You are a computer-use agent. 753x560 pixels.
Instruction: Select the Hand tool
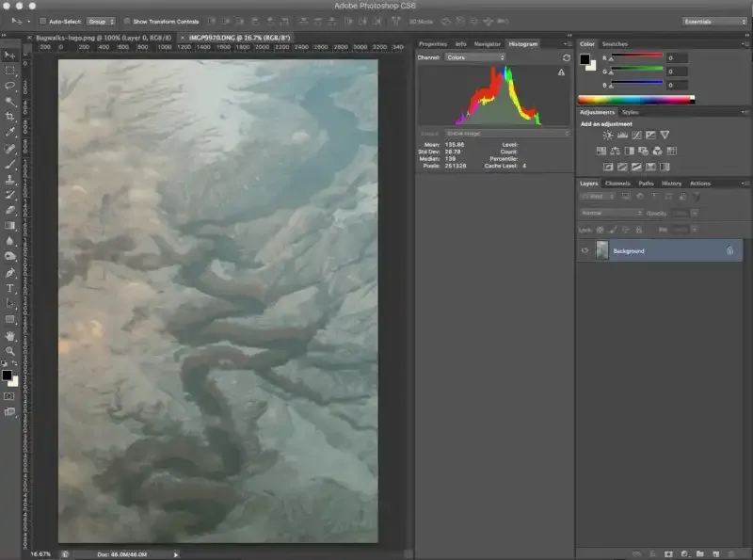10,335
